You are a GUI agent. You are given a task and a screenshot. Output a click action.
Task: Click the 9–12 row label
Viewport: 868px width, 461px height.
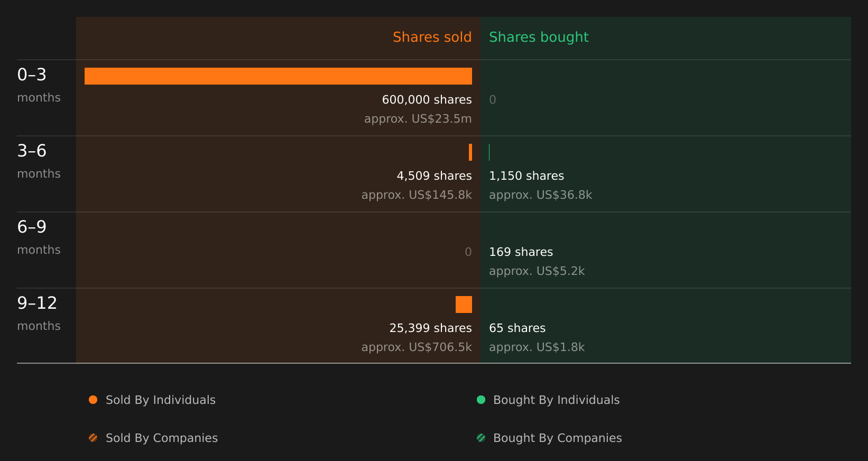coord(37,303)
